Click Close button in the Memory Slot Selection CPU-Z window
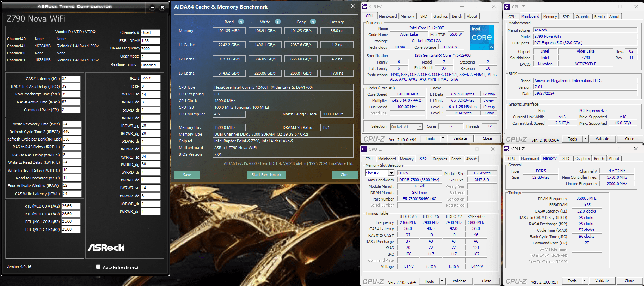This screenshot has width=644, height=286. [x=486, y=281]
